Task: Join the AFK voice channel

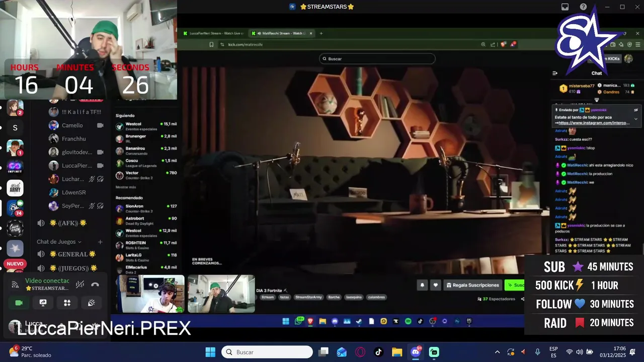Action: click(x=68, y=223)
